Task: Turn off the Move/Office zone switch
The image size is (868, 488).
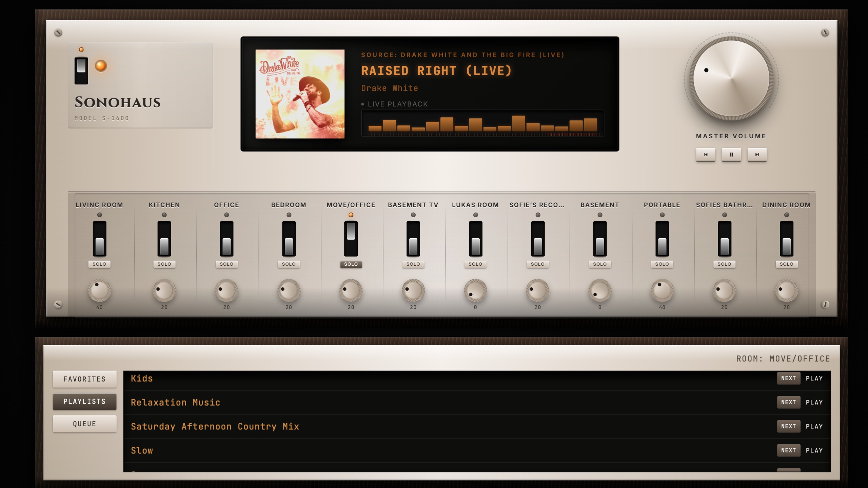Action: [x=351, y=239]
